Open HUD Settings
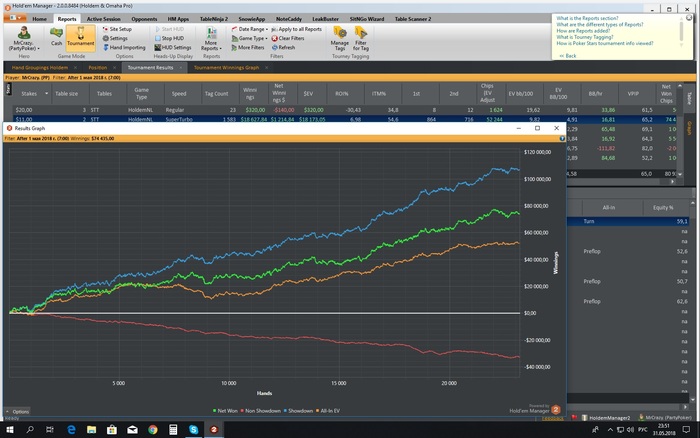 pos(173,47)
